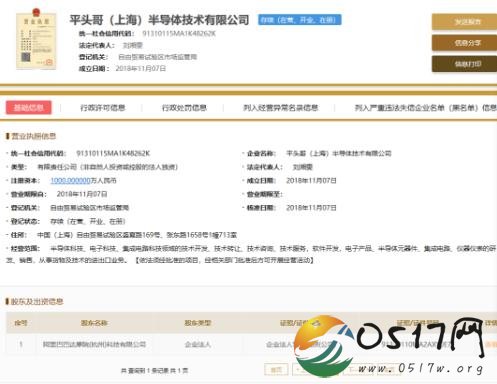Click the 发送报告 button
This screenshot has height=384, width=497.
[464, 22]
